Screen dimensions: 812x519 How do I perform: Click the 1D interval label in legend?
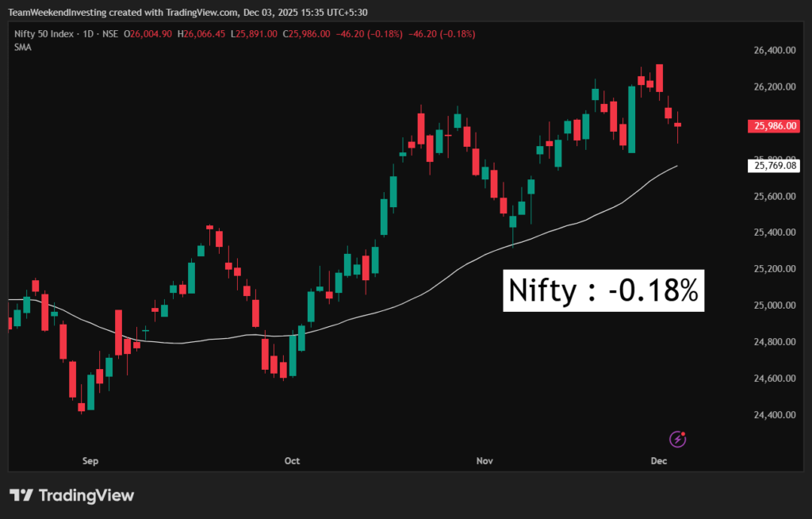(x=89, y=33)
